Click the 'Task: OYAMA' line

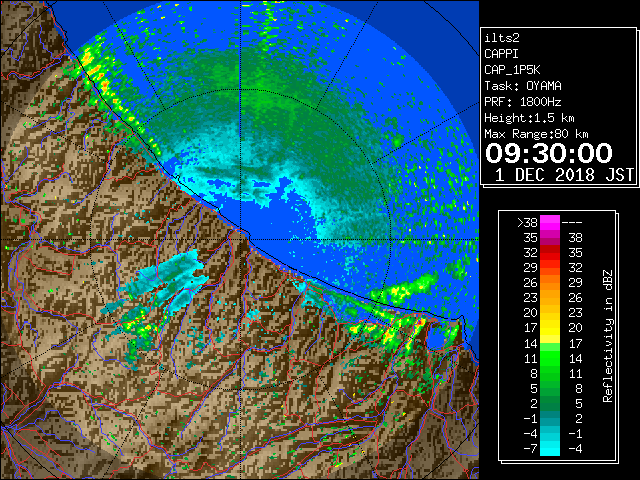523,86
